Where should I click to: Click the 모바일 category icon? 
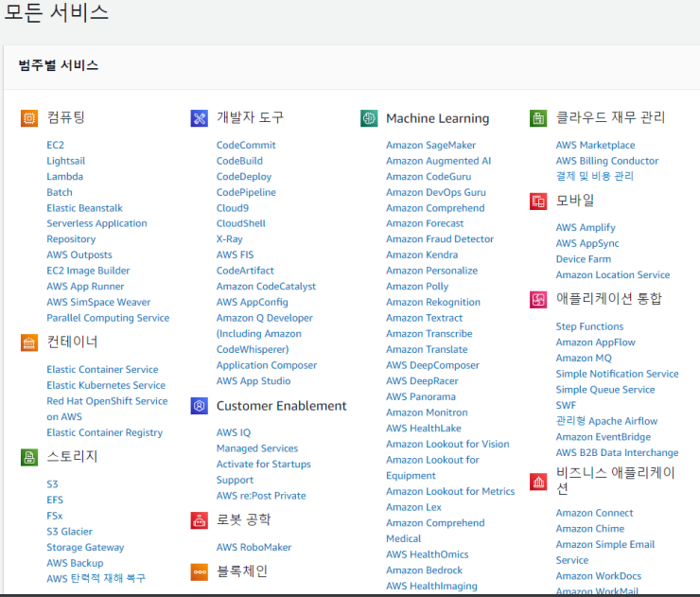pos(538,202)
